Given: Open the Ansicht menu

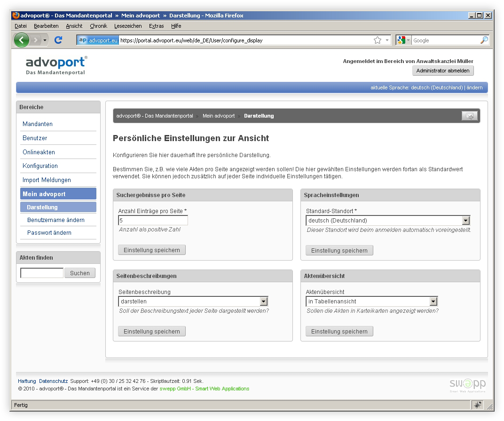Looking at the screenshot, I should [x=74, y=26].
